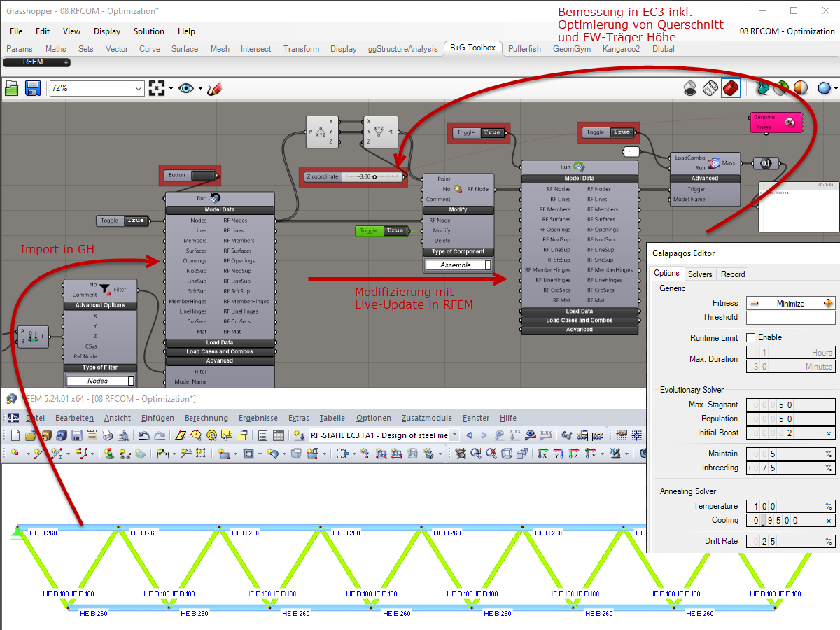Click the zoom extents icon in canvas toolbar

tap(157, 88)
